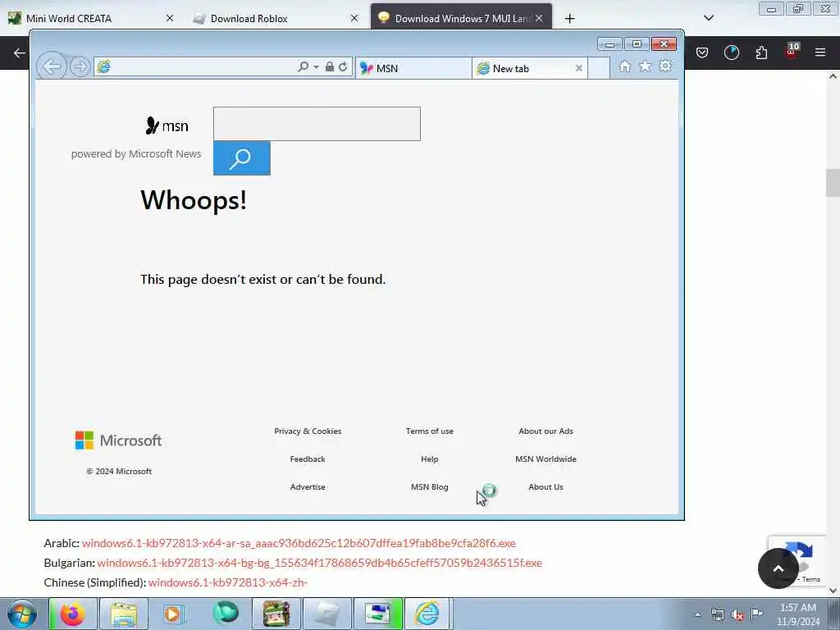Open green globe app on taskbar

tap(225, 614)
